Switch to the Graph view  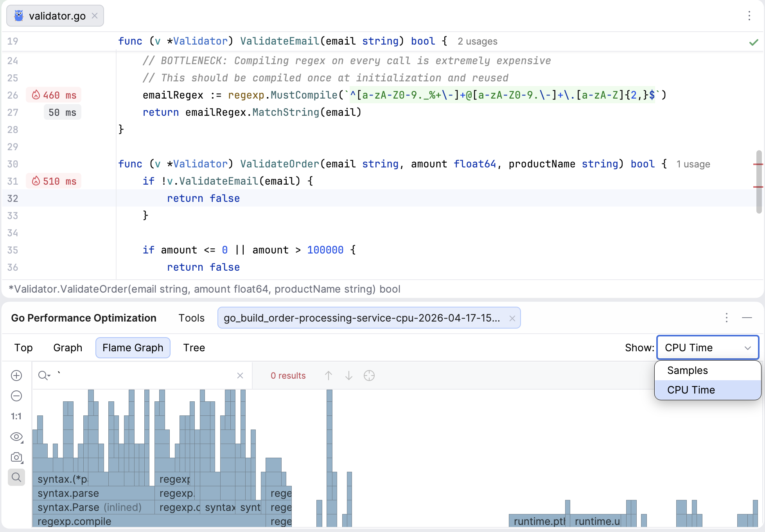point(68,348)
